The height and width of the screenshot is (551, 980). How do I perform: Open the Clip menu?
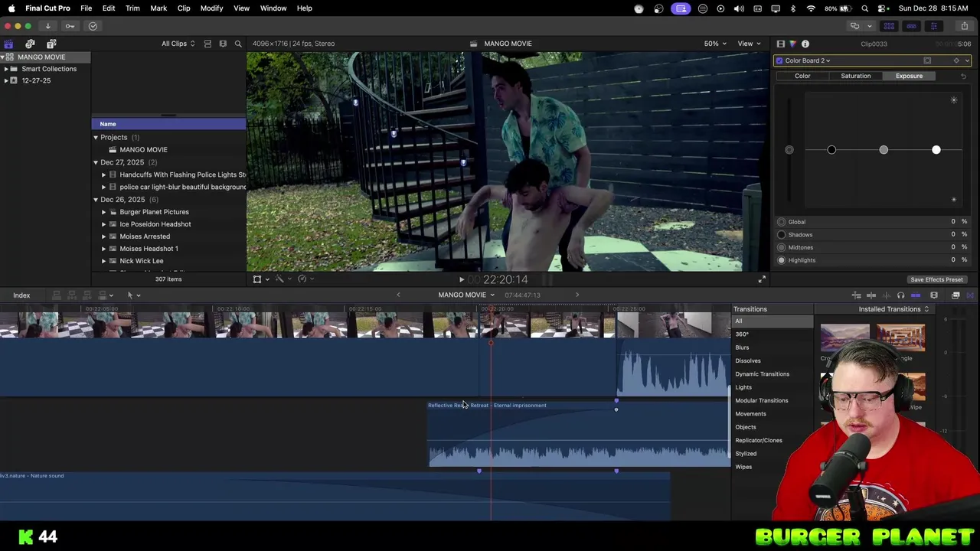point(184,8)
